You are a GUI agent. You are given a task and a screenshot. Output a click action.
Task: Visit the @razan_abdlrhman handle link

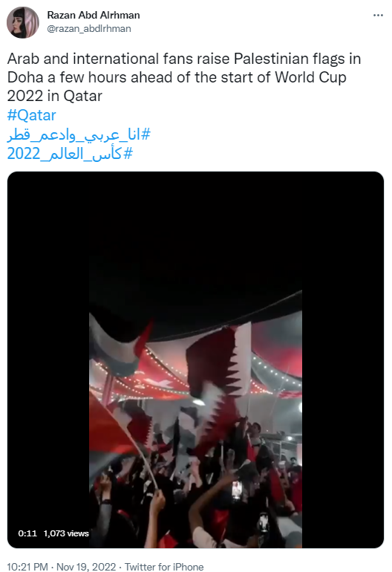click(x=89, y=28)
